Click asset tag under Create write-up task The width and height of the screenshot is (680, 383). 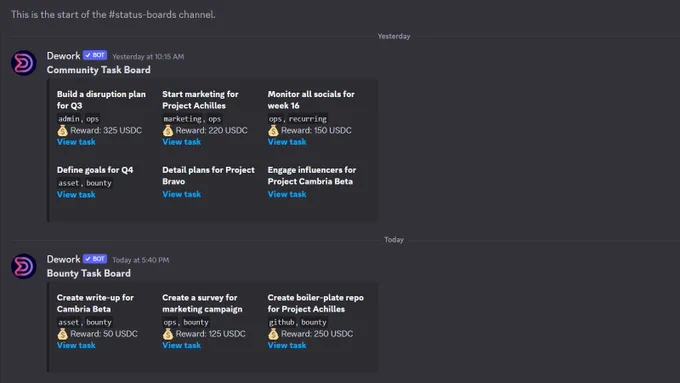tap(69, 322)
